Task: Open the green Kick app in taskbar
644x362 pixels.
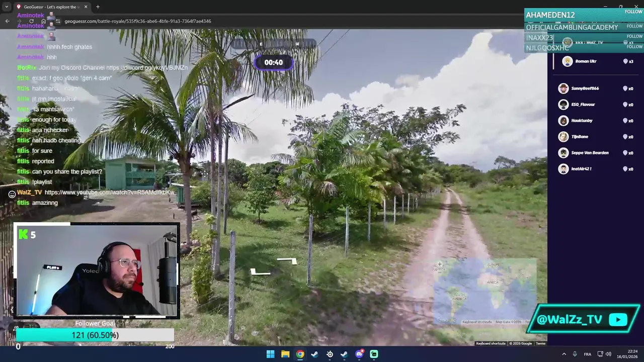Action: pos(374,354)
